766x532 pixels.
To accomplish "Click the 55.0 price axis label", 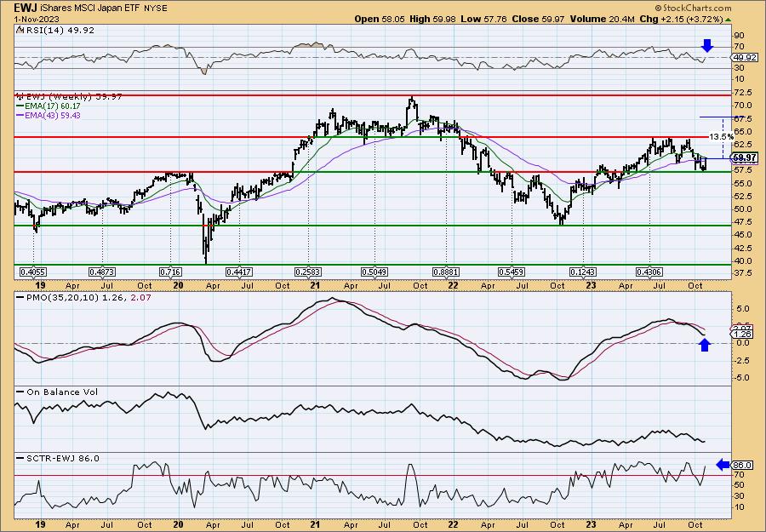I will [743, 183].
